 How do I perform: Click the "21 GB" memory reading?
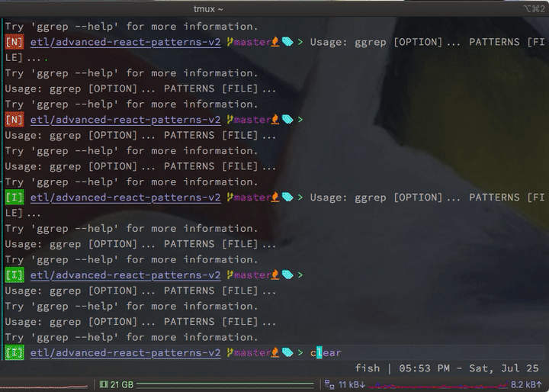(x=122, y=384)
